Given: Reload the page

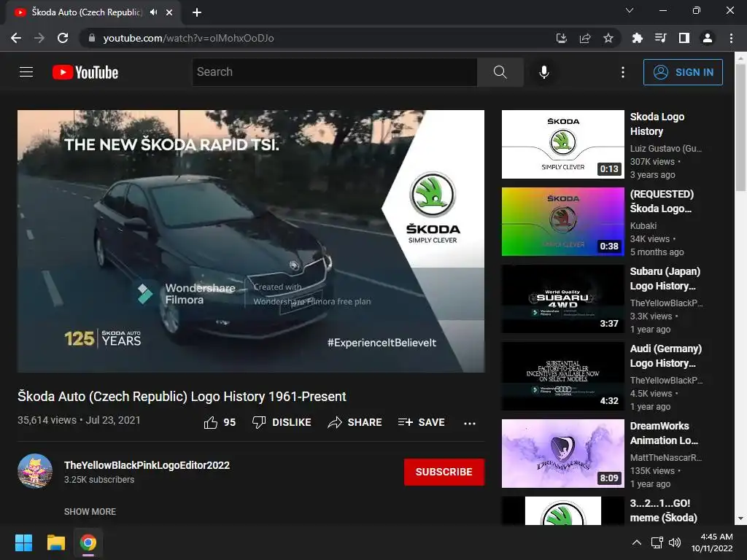Looking at the screenshot, I should (63, 38).
